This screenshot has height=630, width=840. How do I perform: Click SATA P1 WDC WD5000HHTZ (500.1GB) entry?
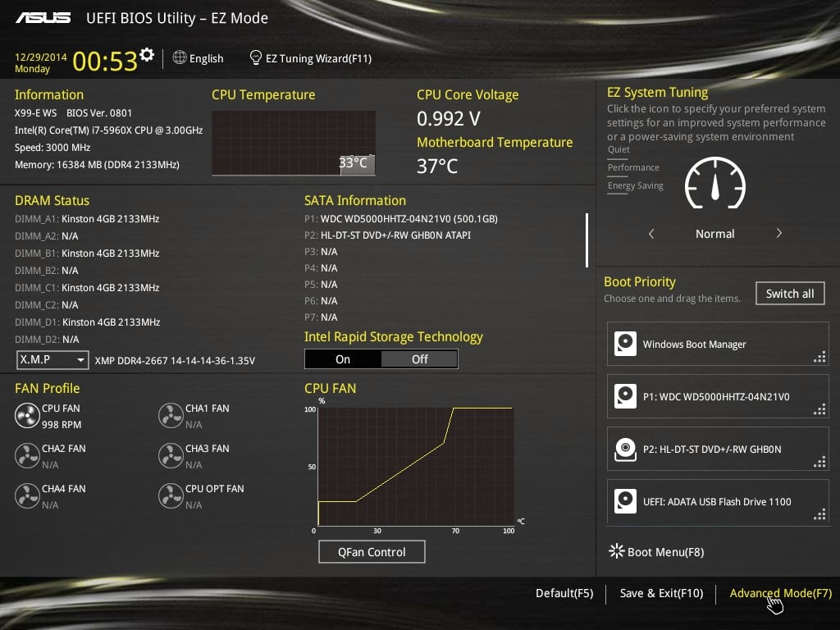click(x=401, y=218)
